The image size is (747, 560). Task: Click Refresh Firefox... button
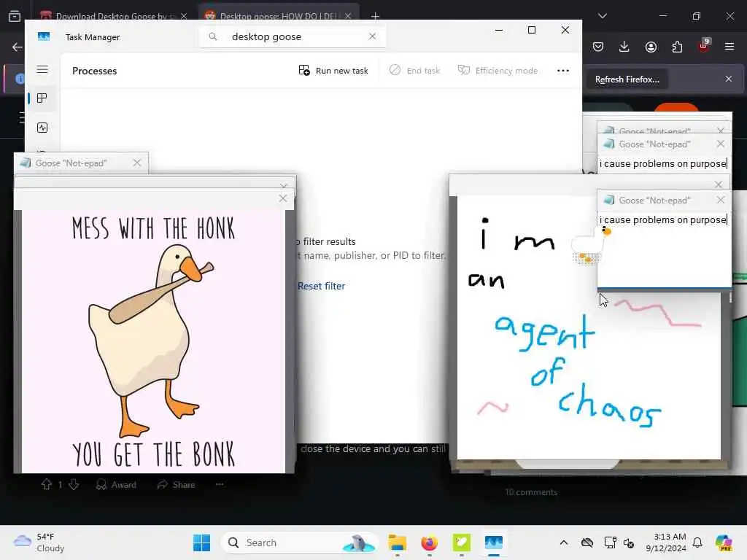(627, 79)
